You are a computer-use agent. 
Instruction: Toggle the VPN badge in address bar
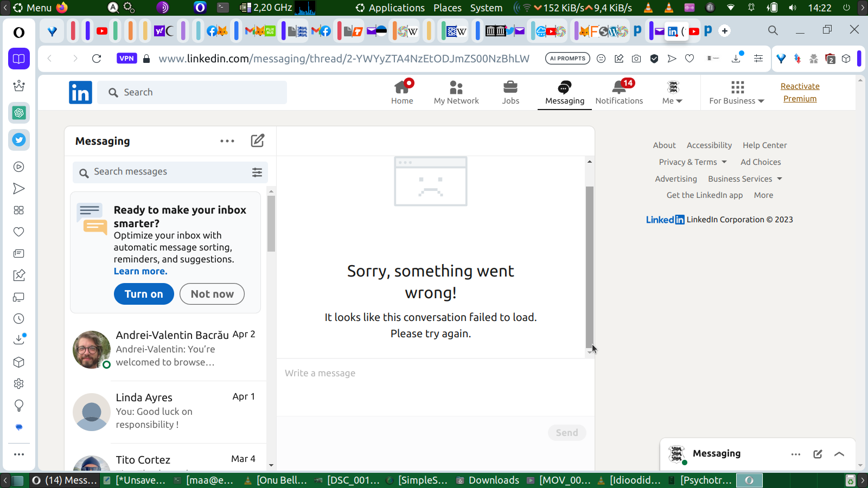(x=126, y=59)
